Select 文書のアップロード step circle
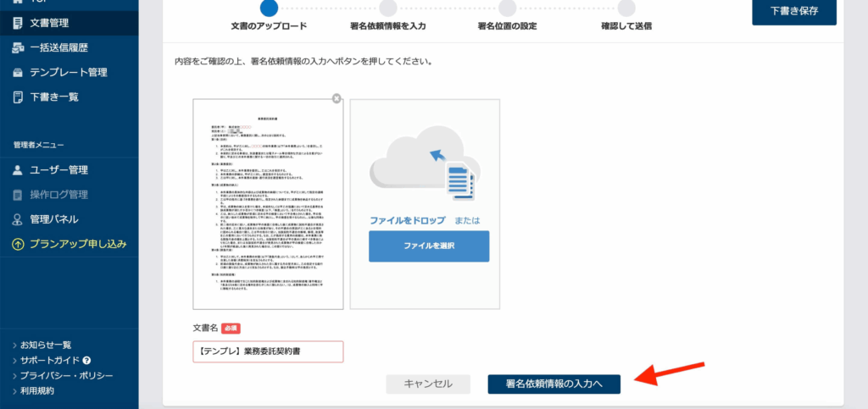This screenshot has width=868, height=409. tap(269, 8)
